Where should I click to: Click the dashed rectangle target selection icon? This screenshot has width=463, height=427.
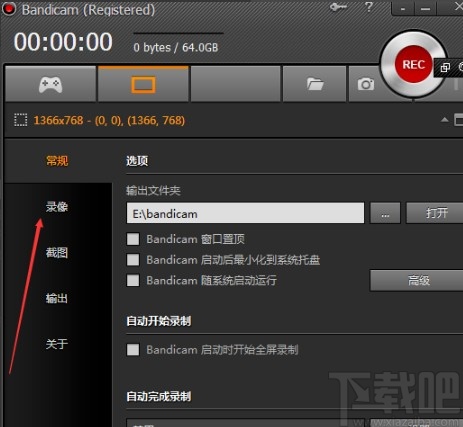(x=20, y=120)
